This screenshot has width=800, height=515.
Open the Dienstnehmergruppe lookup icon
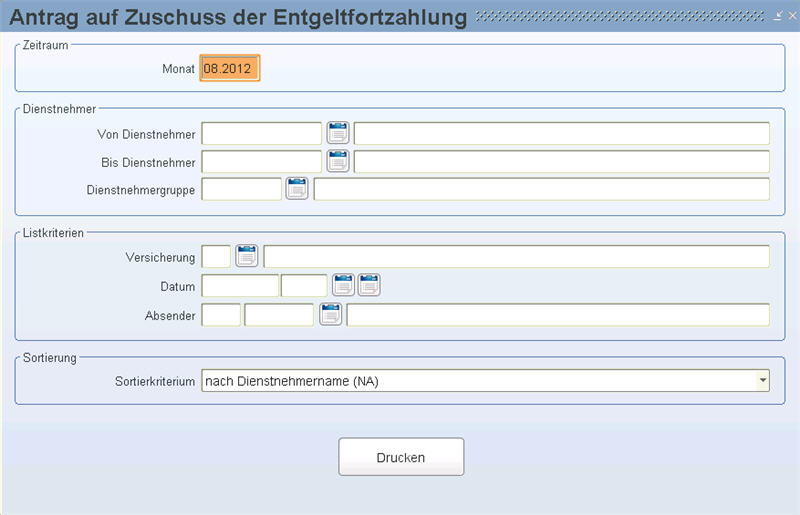[297, 189]
